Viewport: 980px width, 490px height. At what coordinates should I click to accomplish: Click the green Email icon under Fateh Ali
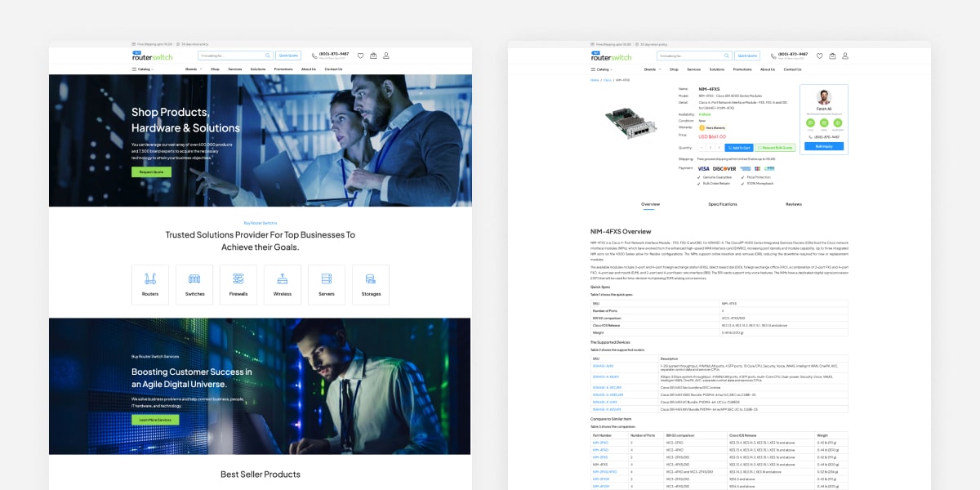click(824, 123)
